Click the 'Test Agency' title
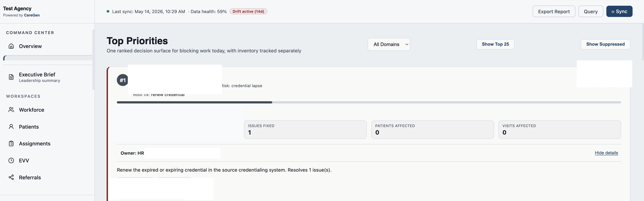 17,9
